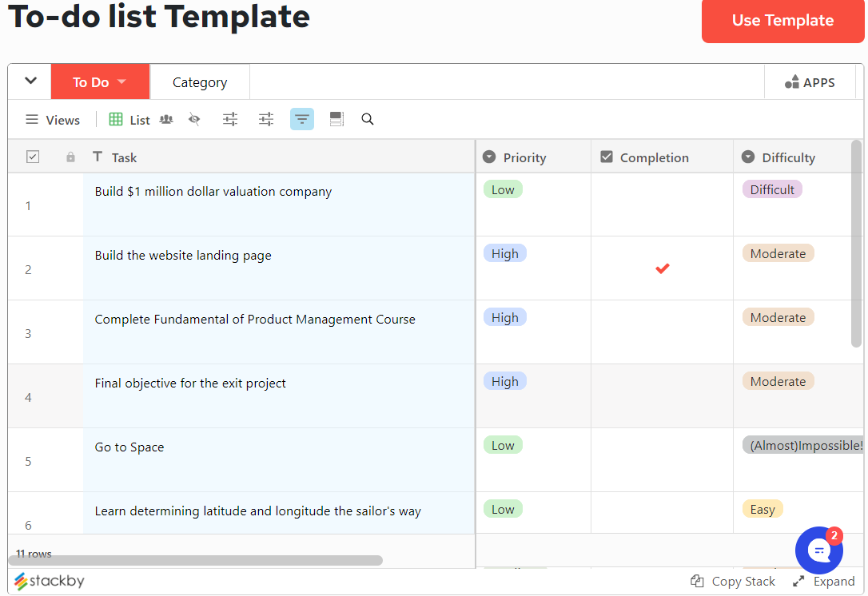Click the Difficult tag in row 1

(x=772, y=189)
